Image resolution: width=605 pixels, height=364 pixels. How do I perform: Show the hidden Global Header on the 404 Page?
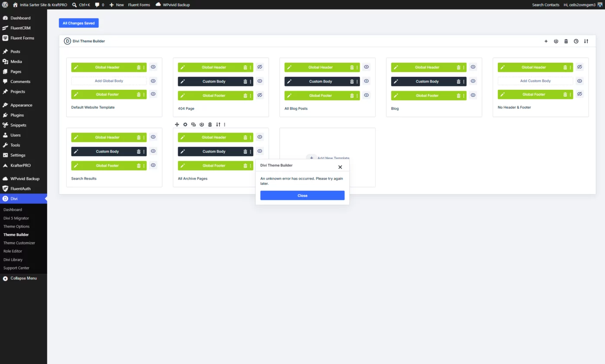click(260, 67)
